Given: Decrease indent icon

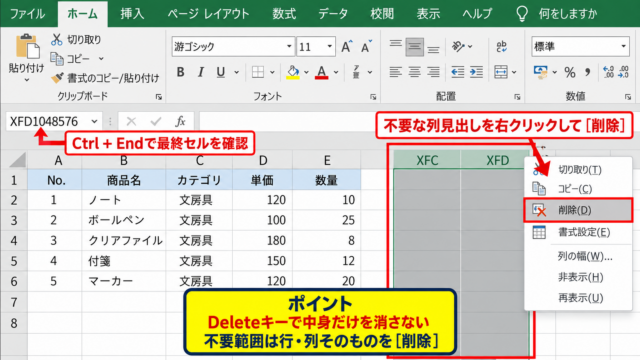Looking at the screenshot, I should tap(457, 72).
